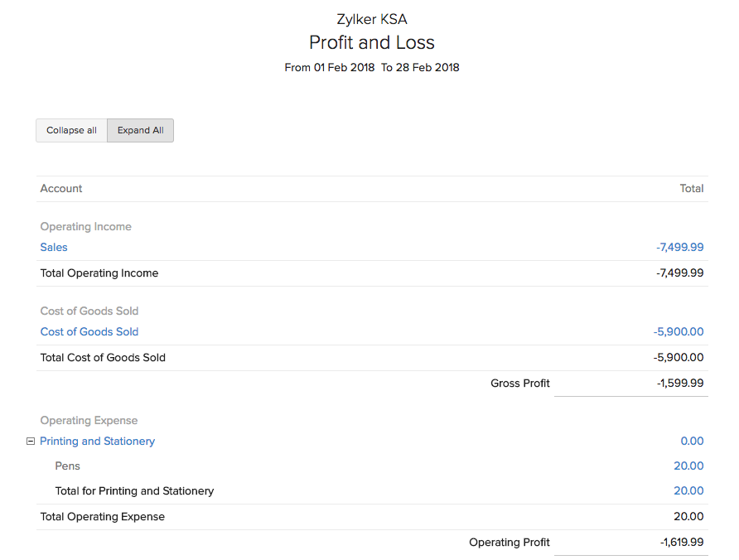This screenshot has width=739, height=560.
Task: Open the blue Cost of Goods Sold link
Action: click(x=89, y=331)
